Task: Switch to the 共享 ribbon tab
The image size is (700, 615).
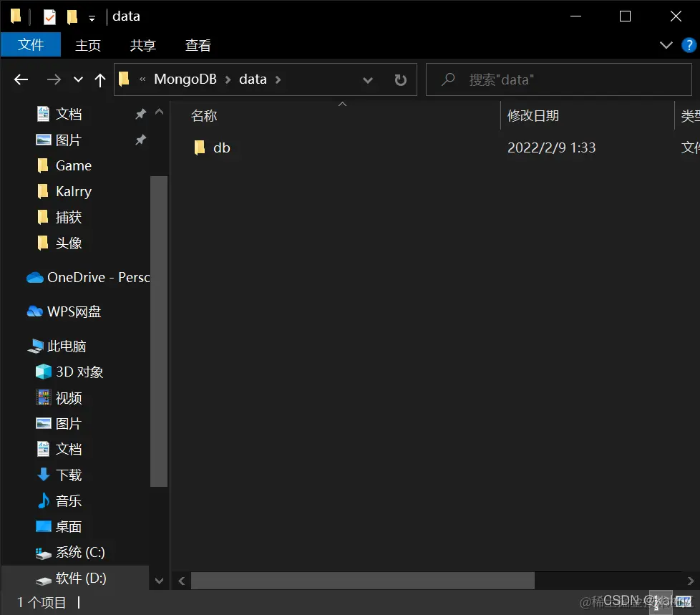Action: tap(143, 45)
